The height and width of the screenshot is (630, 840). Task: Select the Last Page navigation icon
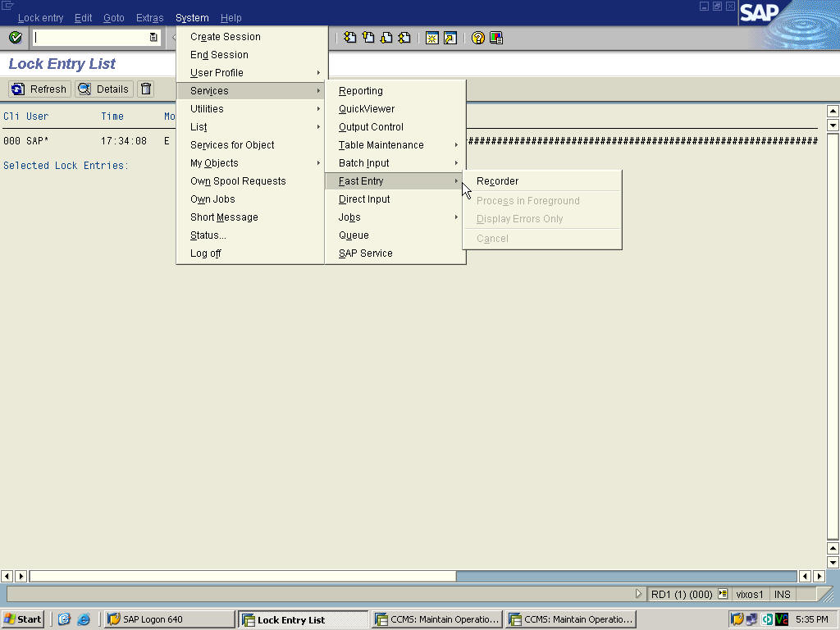pyautogui.click(x=405, y=37)
